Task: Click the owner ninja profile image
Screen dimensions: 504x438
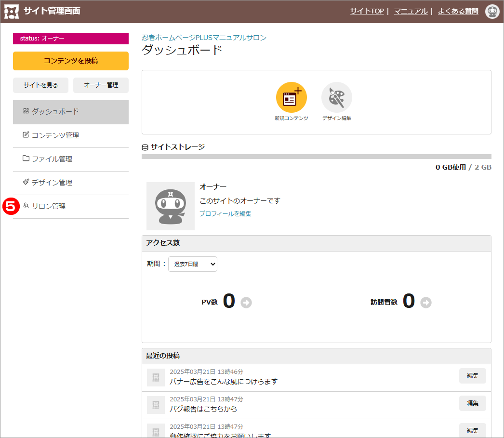Action: tap(171, 206)
